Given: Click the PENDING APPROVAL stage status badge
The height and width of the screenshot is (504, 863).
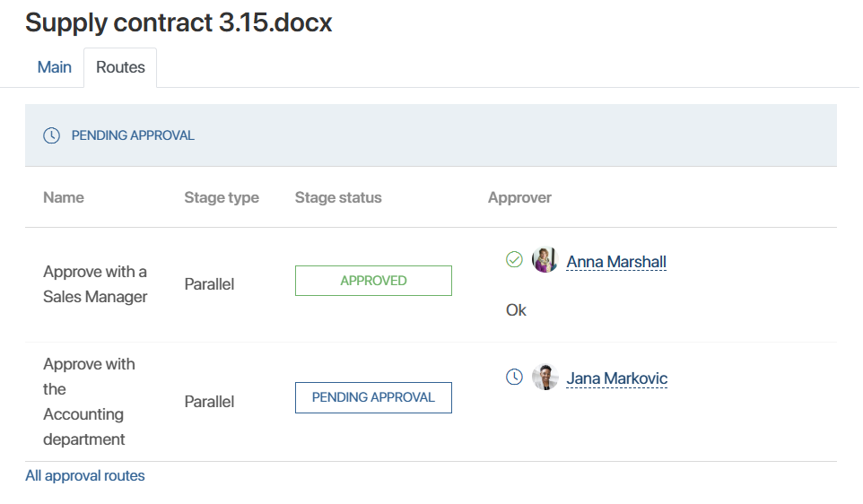Looking at the screenshot, I should (373, 397).
